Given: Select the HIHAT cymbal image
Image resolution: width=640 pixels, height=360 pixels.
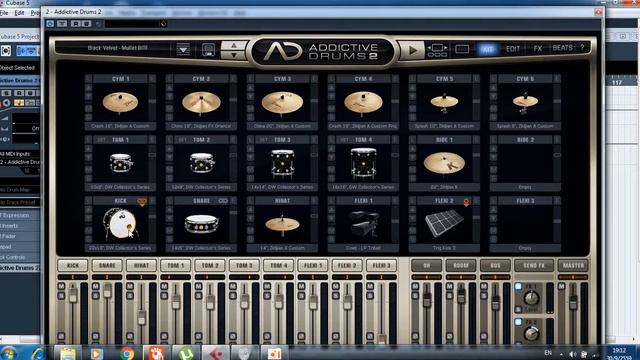Looking at the screenshot, I should click(x=282, y=224).
